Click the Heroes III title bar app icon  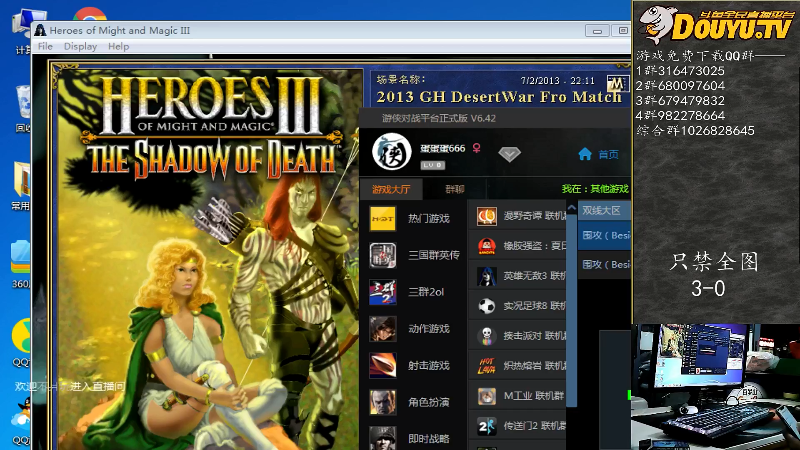coord(40,30)
